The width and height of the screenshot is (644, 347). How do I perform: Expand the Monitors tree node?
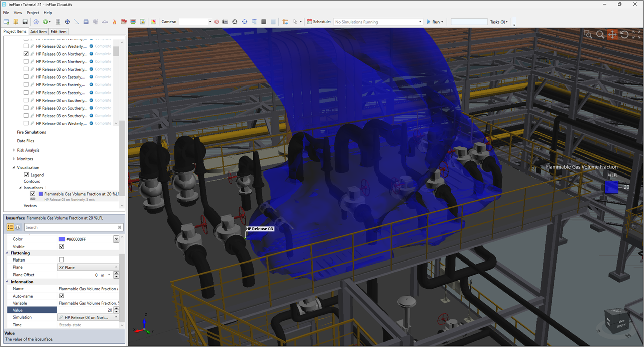pos(14,159)
